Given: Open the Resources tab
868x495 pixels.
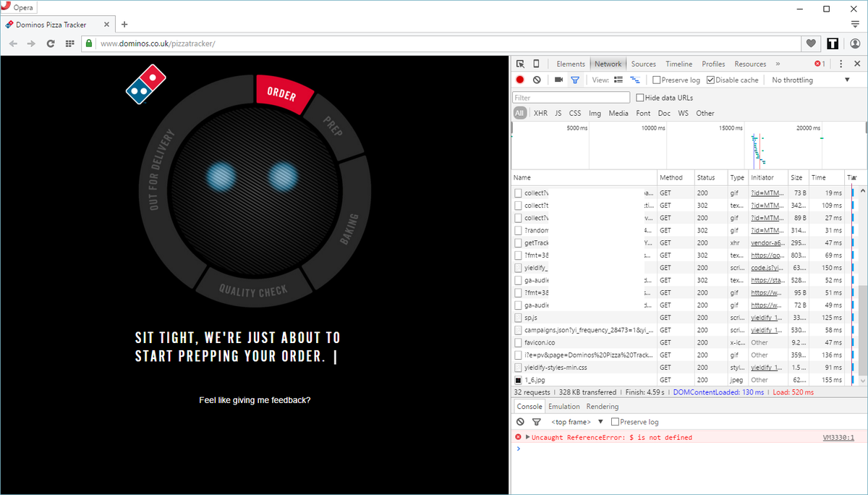Looking at the screenshot, I should 750,64.
